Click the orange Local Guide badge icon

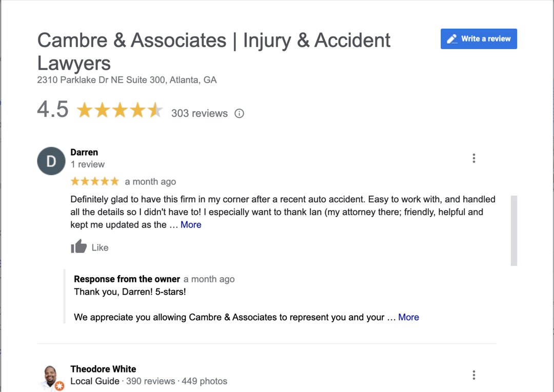tap(60, 386)
